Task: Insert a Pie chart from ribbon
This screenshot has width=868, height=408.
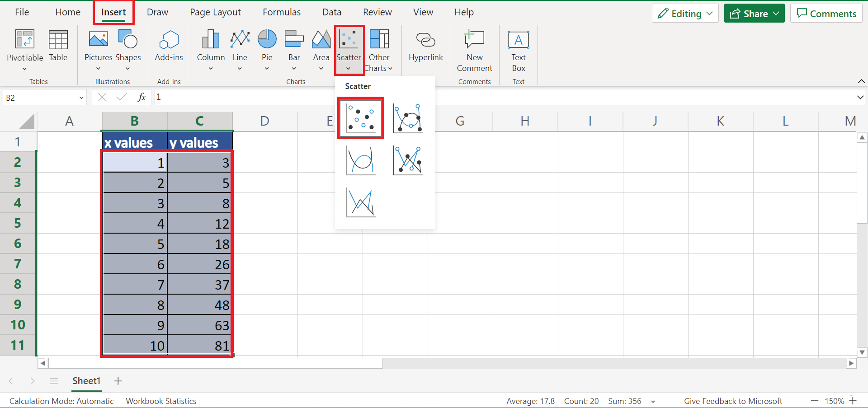Action: coord(267,45)
